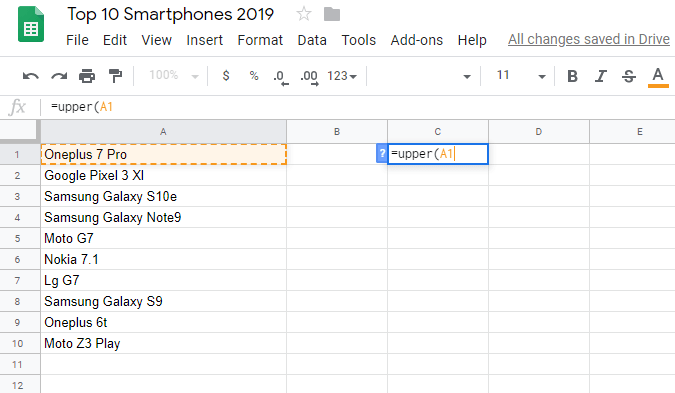Open the text color picker

(658, 77)
